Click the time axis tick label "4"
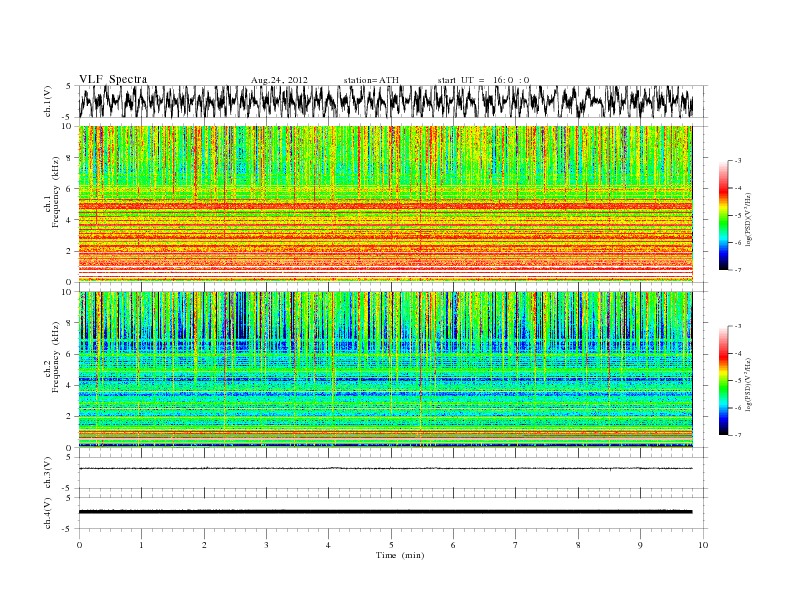This screenshot has width=792, height=612. 328,545
